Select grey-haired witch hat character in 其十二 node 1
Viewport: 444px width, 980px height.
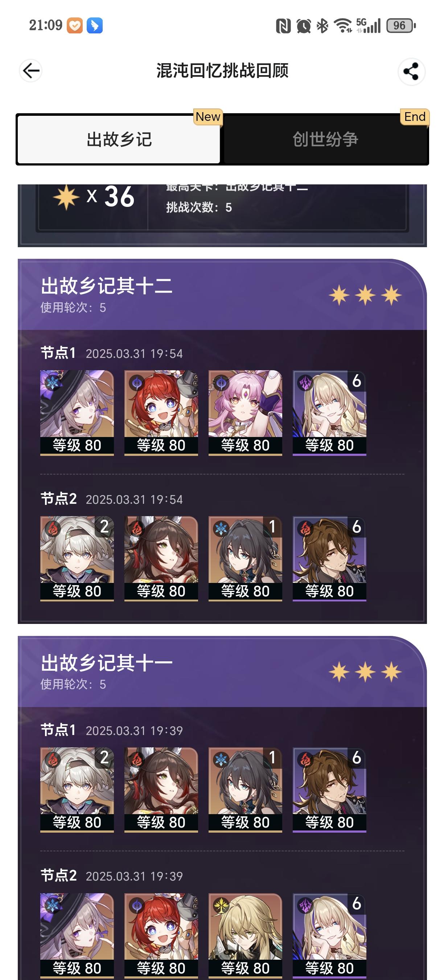77,413
